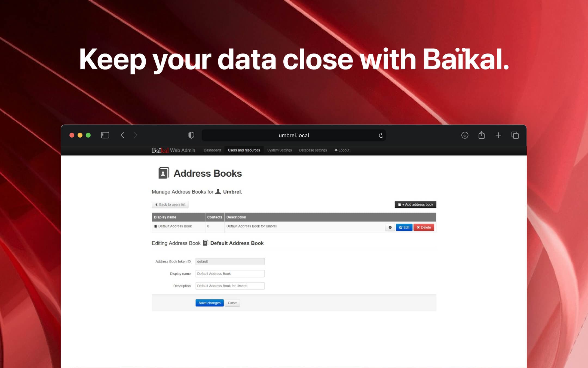The width and height of the screenshot is (588, 368).
Task: Expand System Settings navigation option
Action: [280, 150]
